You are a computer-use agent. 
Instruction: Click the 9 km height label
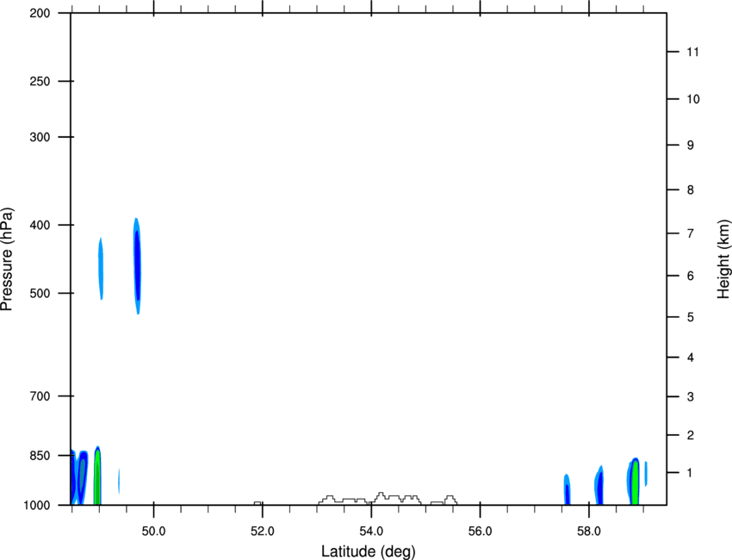click(690, 146)
